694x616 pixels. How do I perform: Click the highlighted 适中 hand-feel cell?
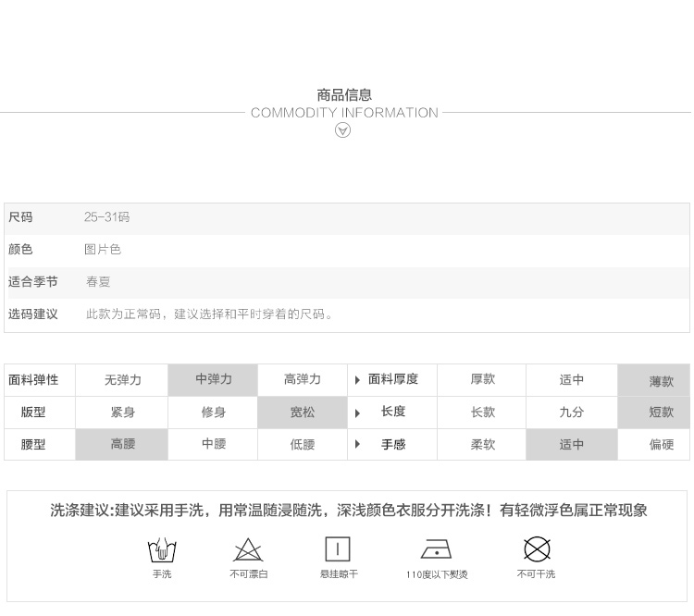571,445
